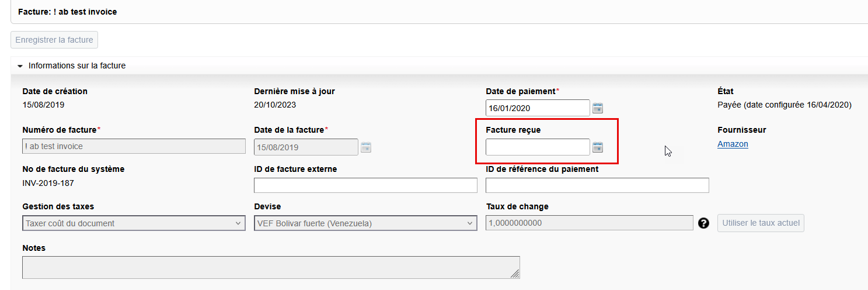Click Enregistrer la facture button
868x290 pixels.
(x=54, y=40)
